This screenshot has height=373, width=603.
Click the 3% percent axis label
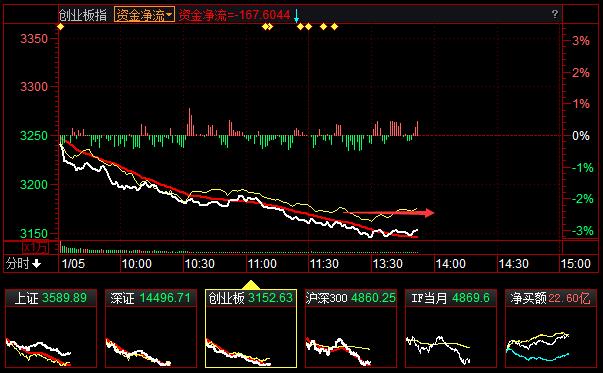point(581,41)
